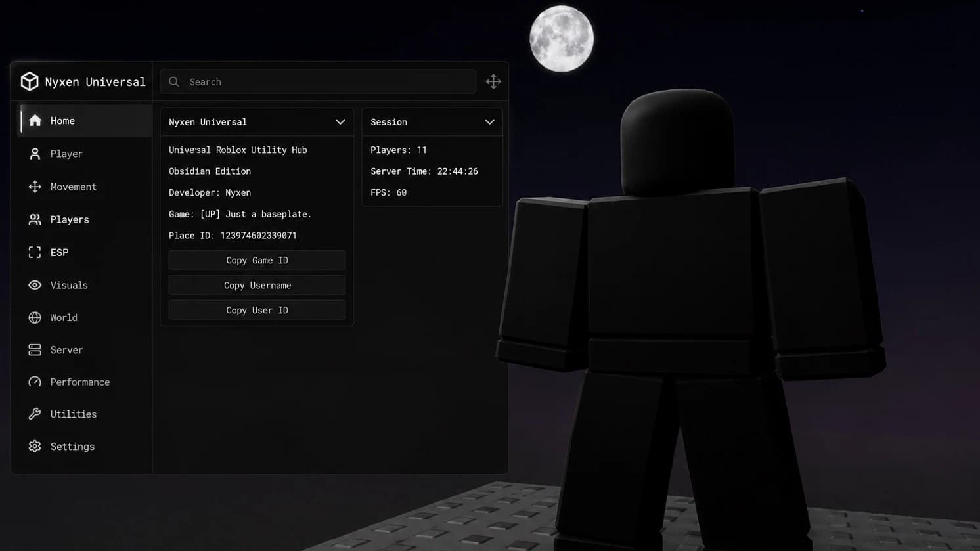Click the Players group icon
Image resolution: width=980 pixels, height=551 pixels.
pos(35,219)
